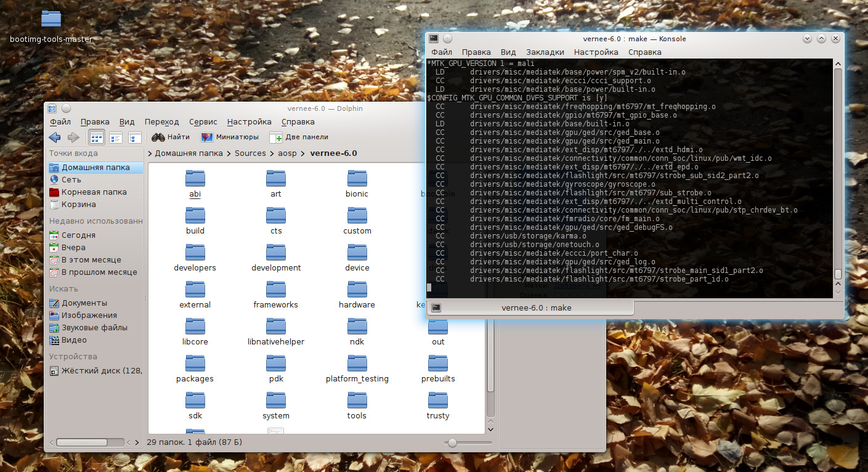Click the booting-tools-master desktop folder
This screenshot has width=868, height=472.
[51, 20]
